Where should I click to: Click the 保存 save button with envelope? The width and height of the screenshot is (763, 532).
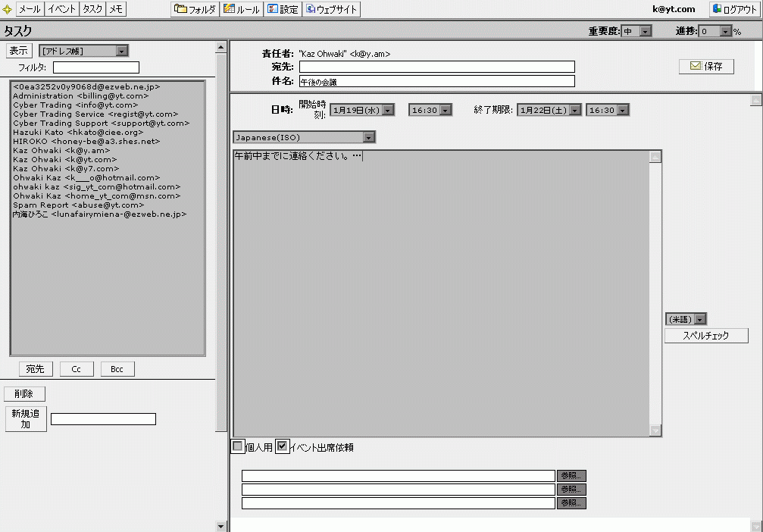706,66
